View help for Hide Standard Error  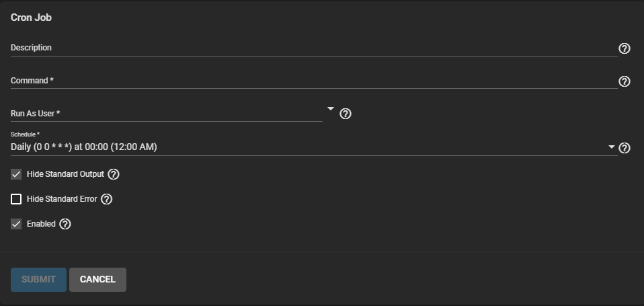pos(106,199)
